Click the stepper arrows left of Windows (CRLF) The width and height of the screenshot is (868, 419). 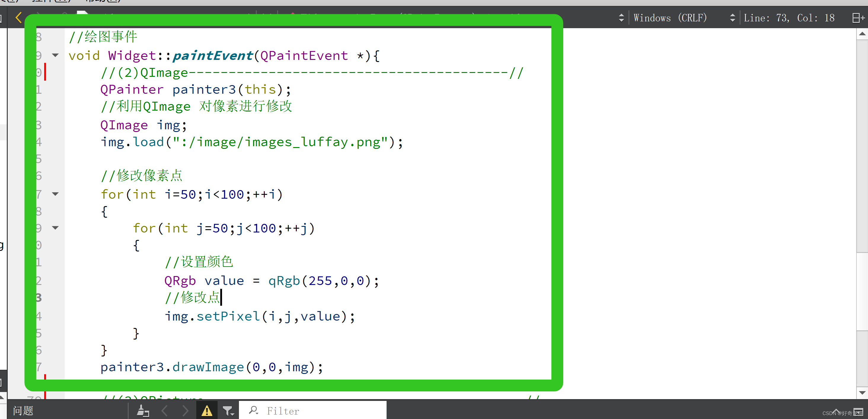[621, 18]
